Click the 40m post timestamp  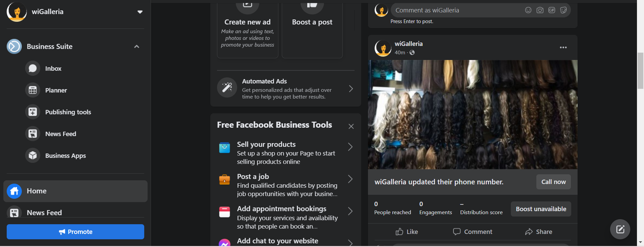coord(400,53)
